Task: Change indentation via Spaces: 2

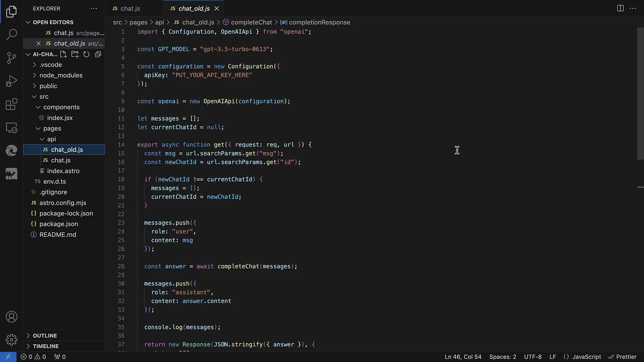Action: click(502, 357)
